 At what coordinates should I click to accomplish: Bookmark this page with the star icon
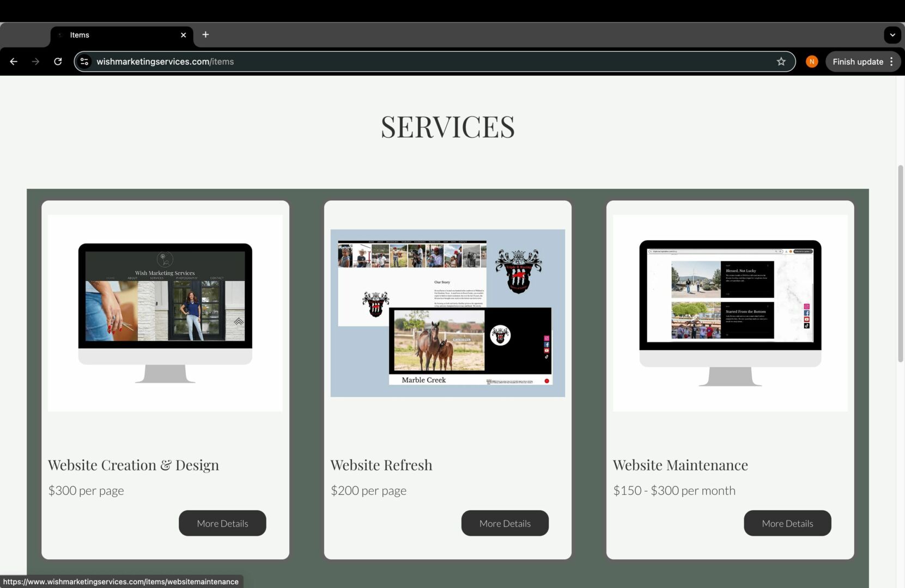[x=781, y=62]
